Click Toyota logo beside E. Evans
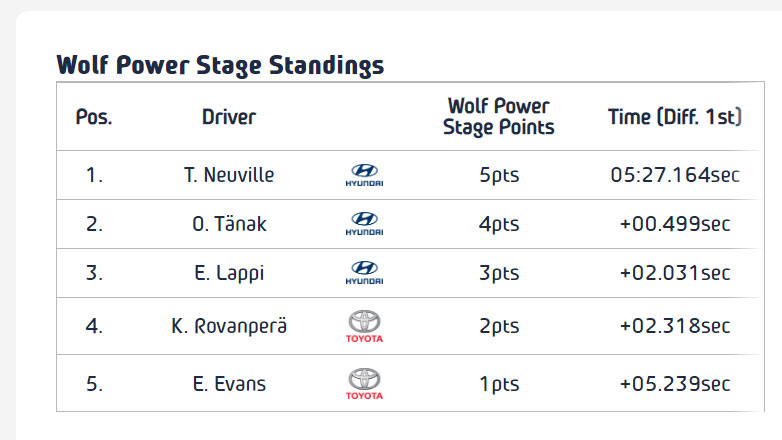782x440 pixels. click(x=363, y=384)
